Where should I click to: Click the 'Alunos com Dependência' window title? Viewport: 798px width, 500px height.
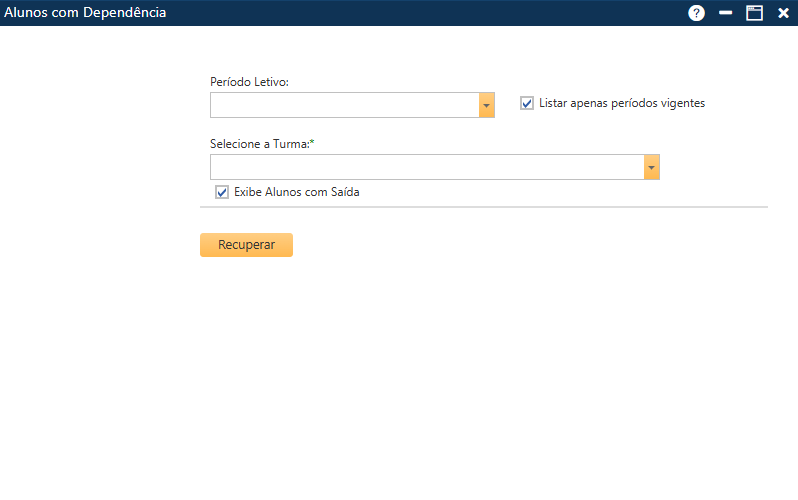[x=86, y=13]
